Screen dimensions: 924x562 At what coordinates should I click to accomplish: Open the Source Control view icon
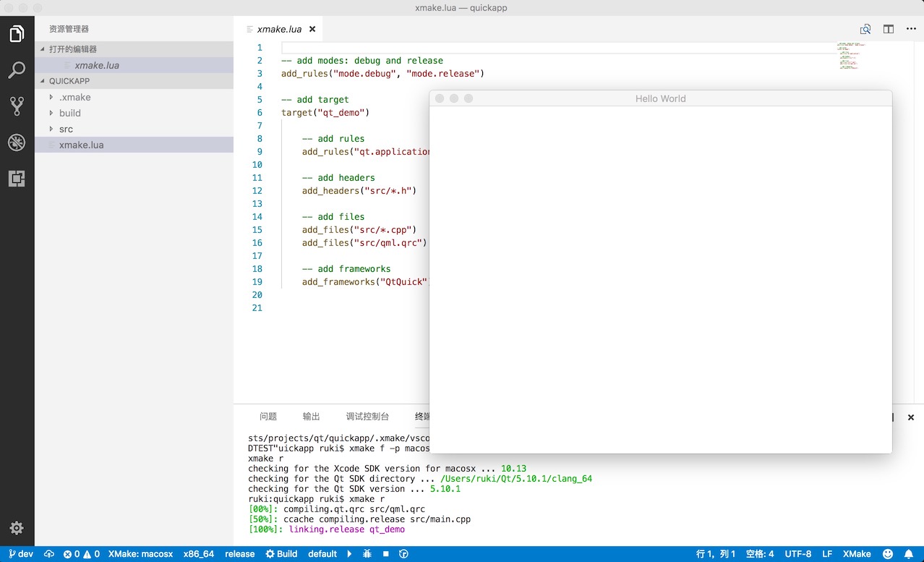coord(17,106)
